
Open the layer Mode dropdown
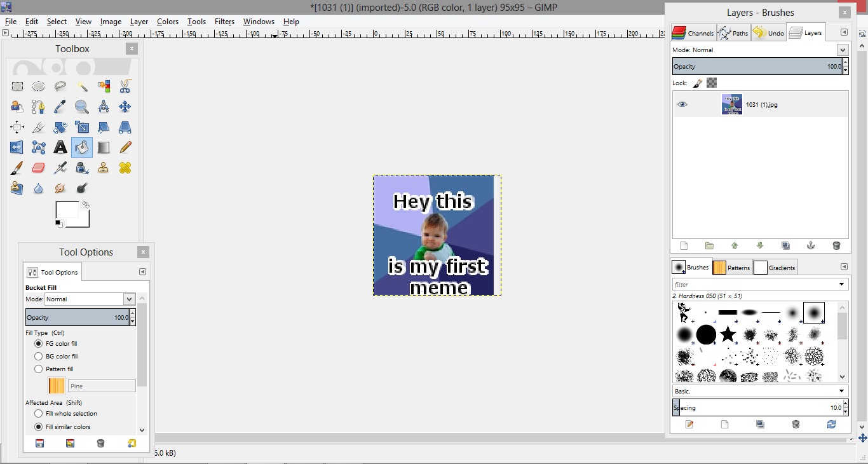click(x=843, y=50)
